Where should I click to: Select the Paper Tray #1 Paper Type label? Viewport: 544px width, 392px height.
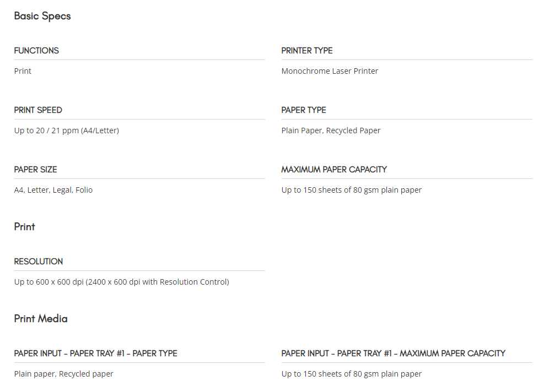tap(96, 353)
